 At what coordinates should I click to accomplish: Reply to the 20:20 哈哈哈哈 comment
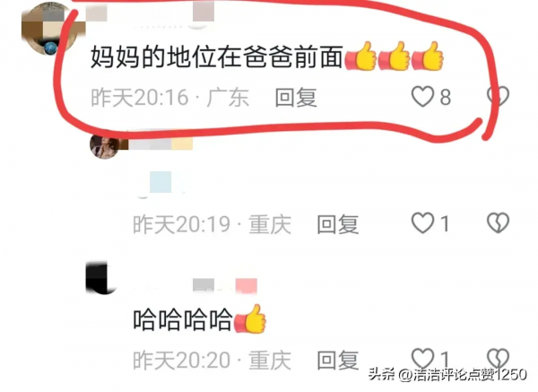[338, 360]
